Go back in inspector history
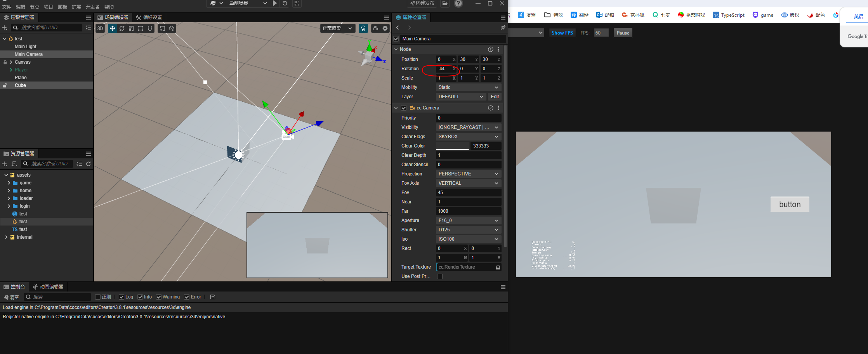 tap(398, 28)
